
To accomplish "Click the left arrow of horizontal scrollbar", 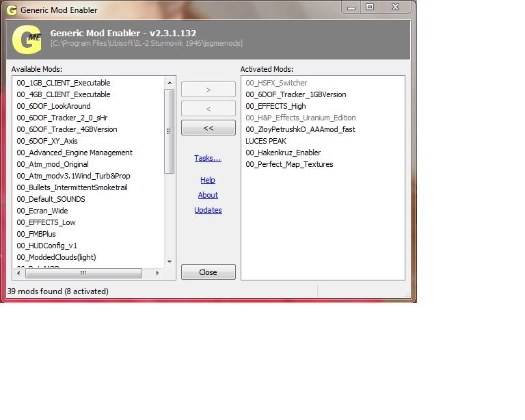I will tap(18, 274).
